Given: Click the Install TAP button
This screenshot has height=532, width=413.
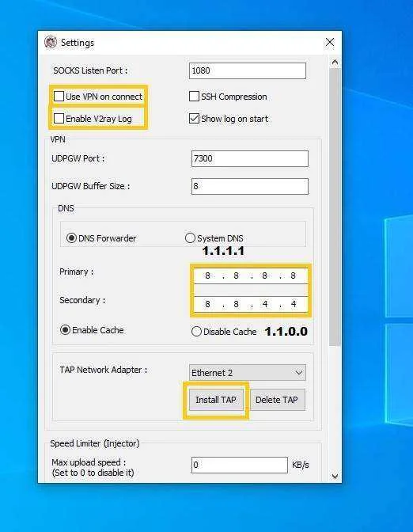Looking at the screenshot, I should [216, 400].
